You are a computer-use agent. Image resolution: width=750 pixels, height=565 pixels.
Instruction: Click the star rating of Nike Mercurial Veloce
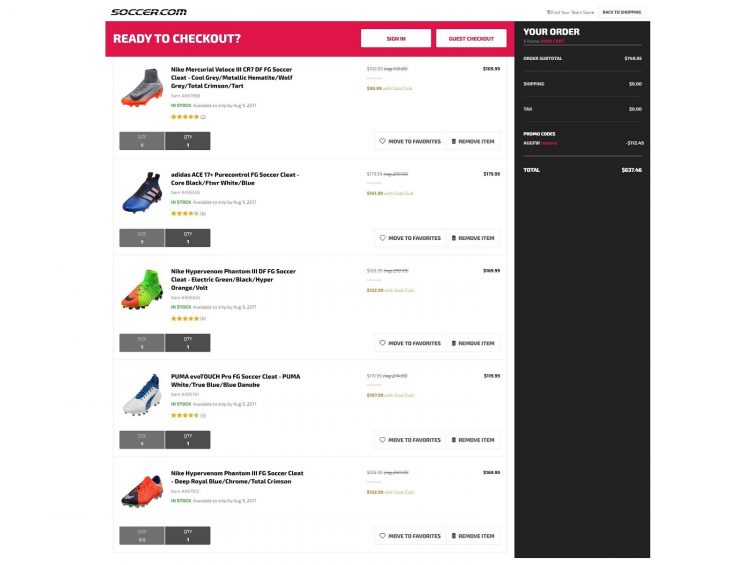(185, 117)
